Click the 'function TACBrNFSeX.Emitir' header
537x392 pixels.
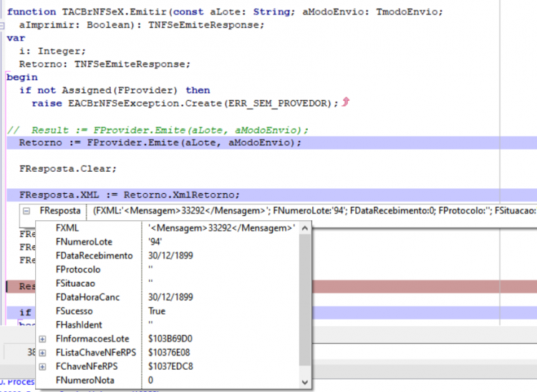[x=225, y=12]
